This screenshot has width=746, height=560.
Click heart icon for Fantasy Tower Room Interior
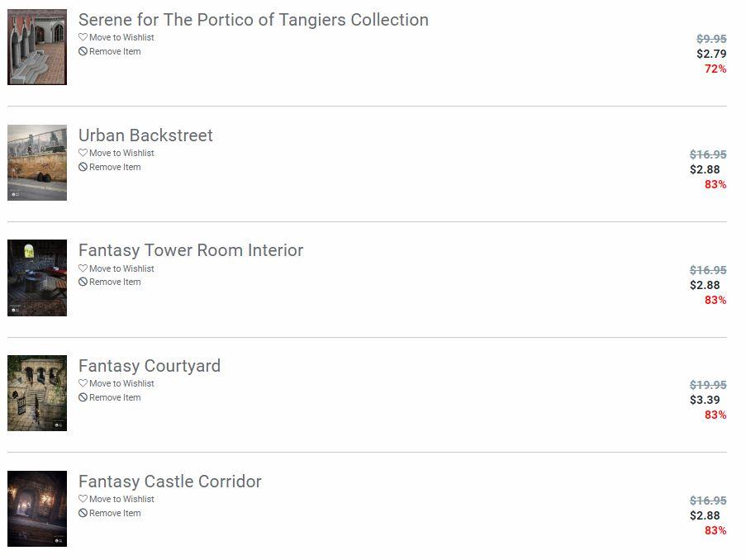coord(83,268)
